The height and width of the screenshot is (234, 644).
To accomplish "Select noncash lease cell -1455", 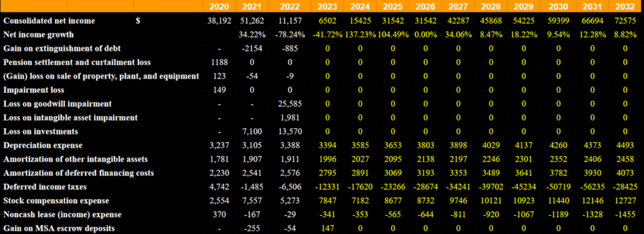I will [x=625, y=215].
